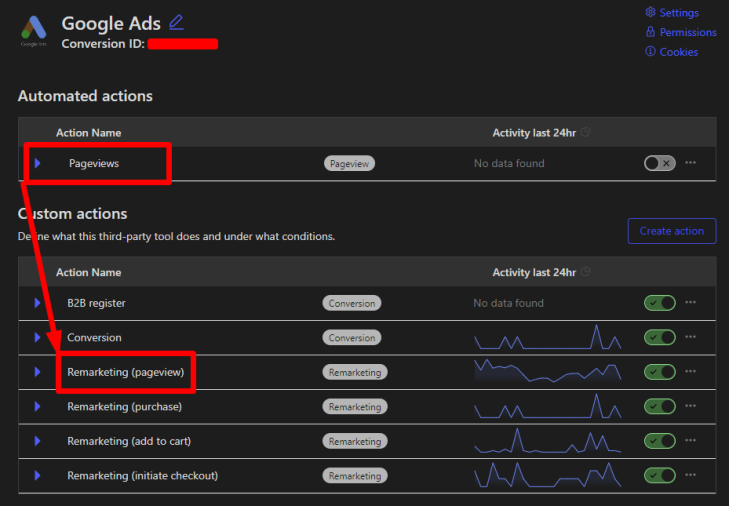This screenshot has width=729, height=506.
Task: Click the Google Ads logo icon
Action: point(34,33)
